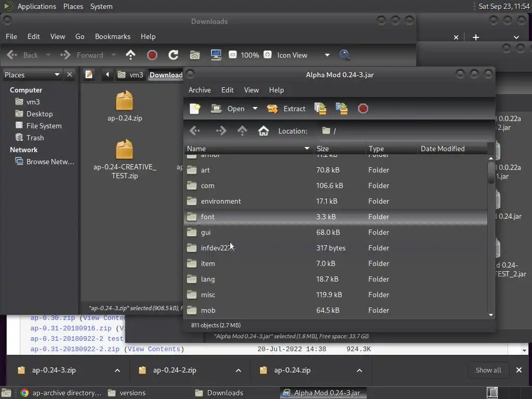Screen dimensions: 532x399
Task: Click vm3 path button in location bar
Action: [130, 75]
